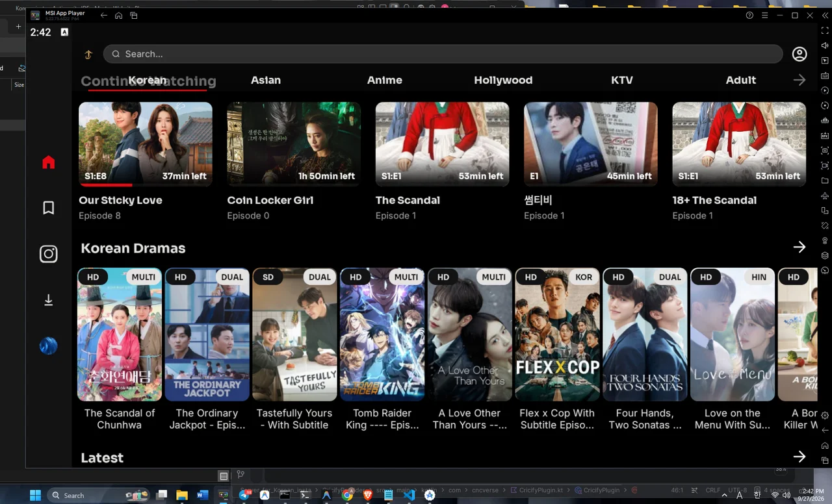The height and width of the screenshot is (504, 832).
Task: Open the user profile icon
Action: 799,54
